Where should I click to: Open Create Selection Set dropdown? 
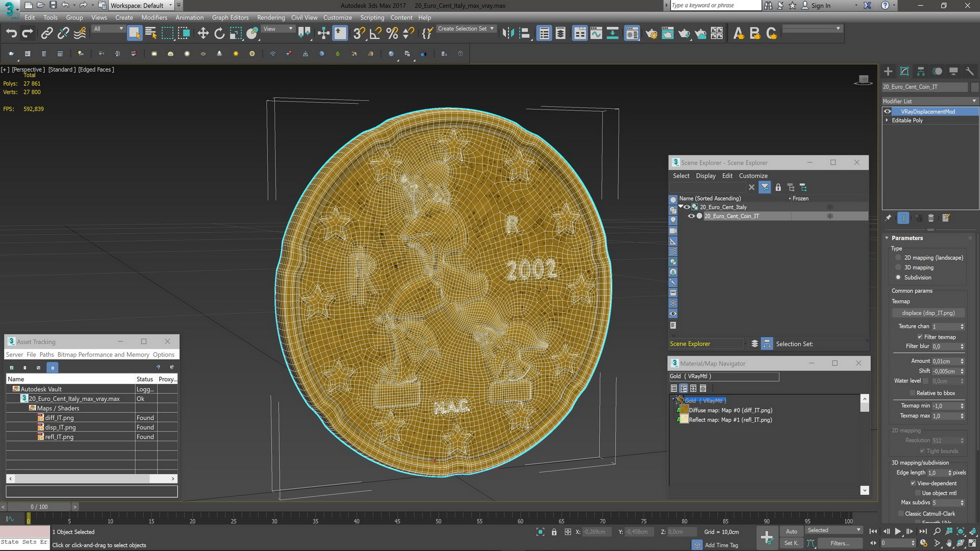(466, 29)
